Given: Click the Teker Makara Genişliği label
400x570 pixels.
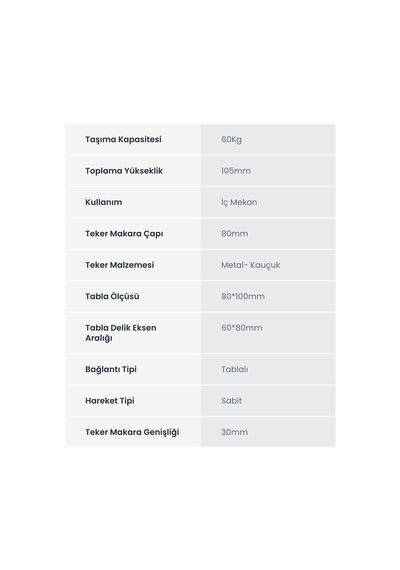Looking at the screenshot, I should point(132,432).
